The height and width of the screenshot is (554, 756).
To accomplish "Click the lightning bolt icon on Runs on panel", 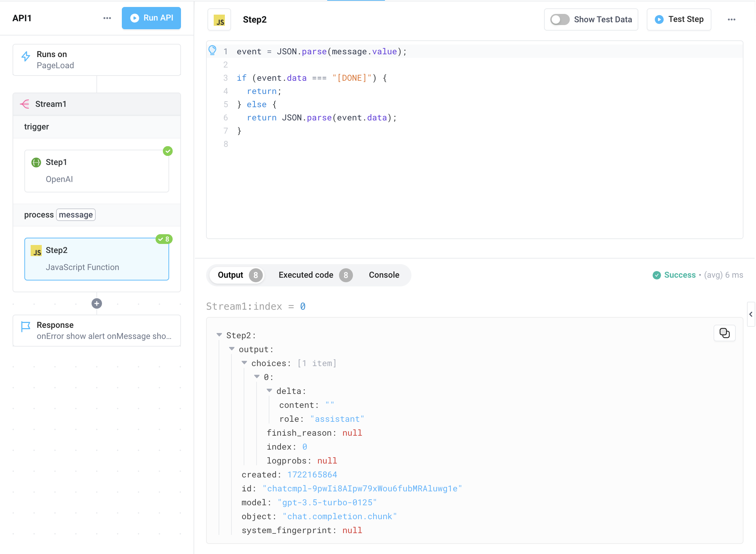I will click(26, 56).
